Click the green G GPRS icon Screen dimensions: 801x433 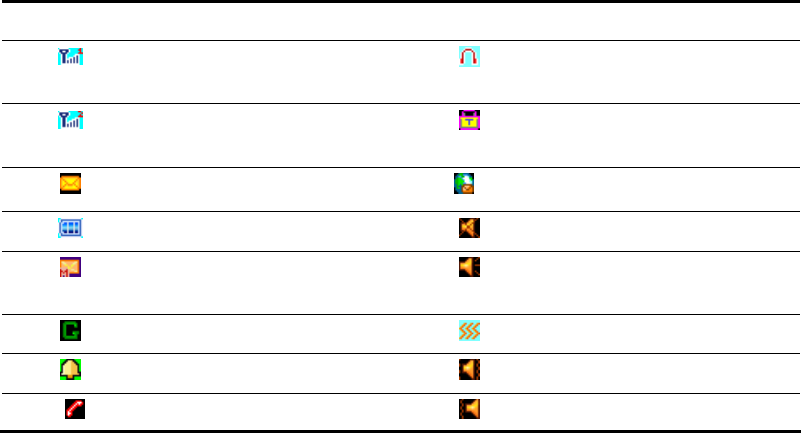click(x=70, y=330)
